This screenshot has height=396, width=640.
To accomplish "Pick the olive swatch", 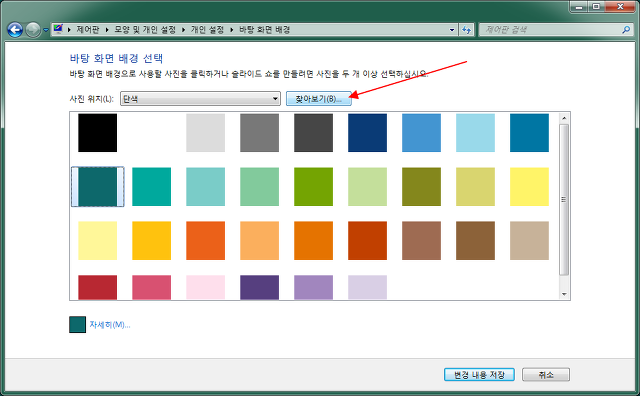I will (421, 187).
